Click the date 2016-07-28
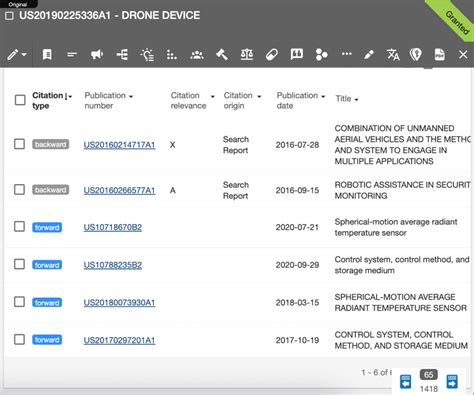The image size is (474, 395). click(297, 145)
